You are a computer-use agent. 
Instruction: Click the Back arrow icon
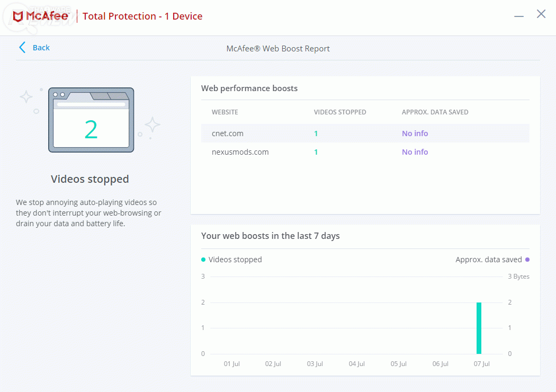click(x=22, y=48)
